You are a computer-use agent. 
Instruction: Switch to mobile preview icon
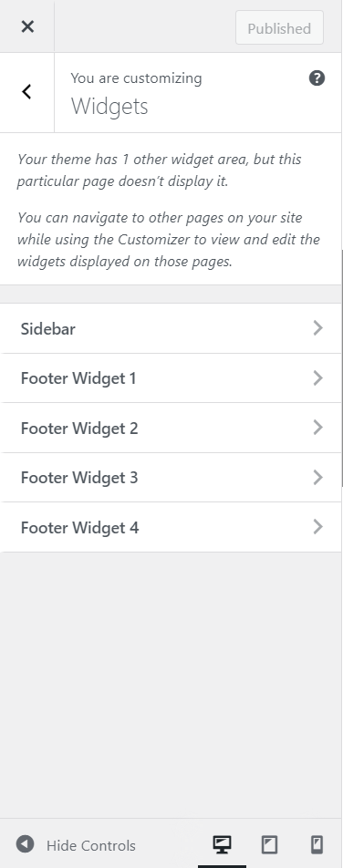(317, 844)
